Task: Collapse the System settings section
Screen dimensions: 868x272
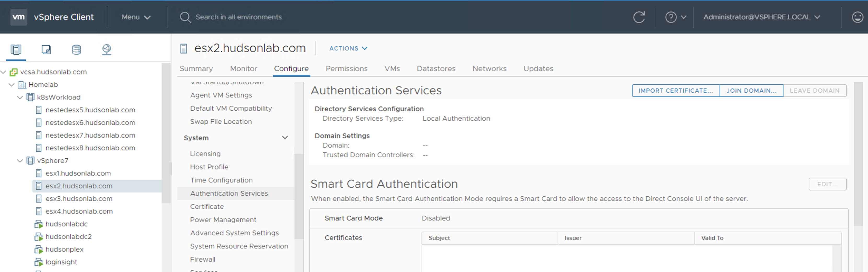Action: [x=285, y=138]
